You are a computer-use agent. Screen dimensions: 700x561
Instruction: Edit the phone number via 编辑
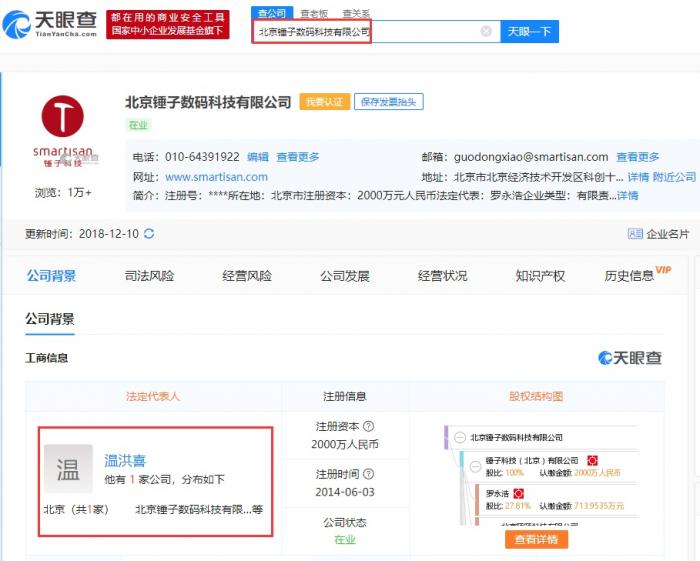tap(258, 157)
